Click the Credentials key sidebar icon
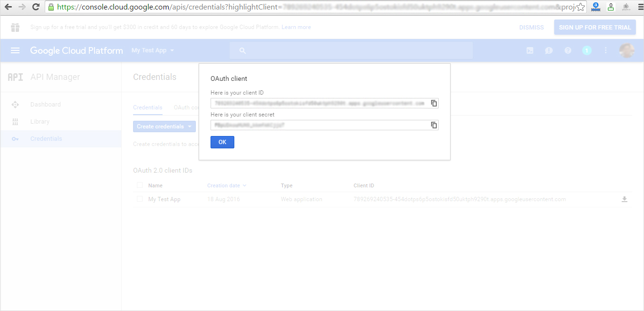 [15, 139]
